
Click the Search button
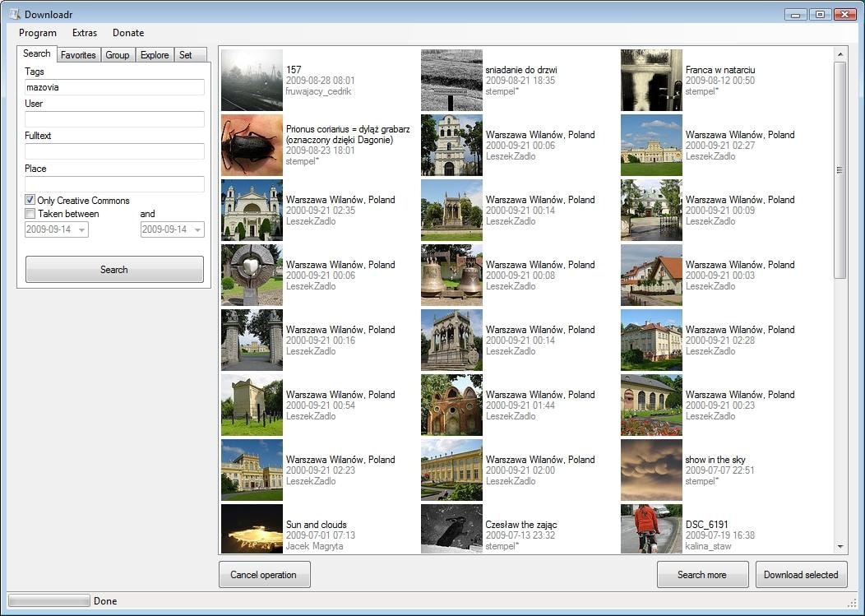(x=114, y=269)
